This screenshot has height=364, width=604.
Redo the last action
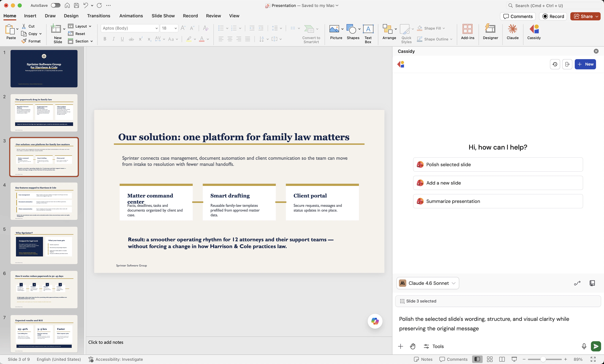point(99,5)
